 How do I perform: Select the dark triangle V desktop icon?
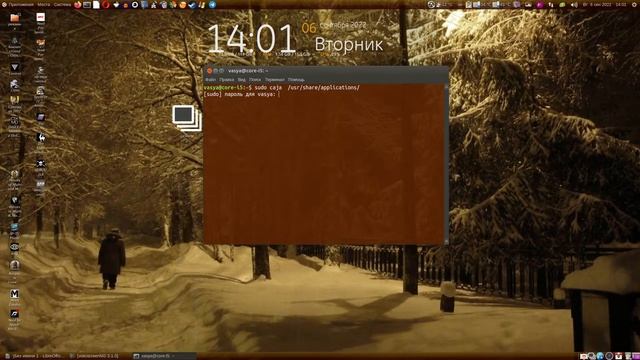pyautogui.click(x=15, y=67)
